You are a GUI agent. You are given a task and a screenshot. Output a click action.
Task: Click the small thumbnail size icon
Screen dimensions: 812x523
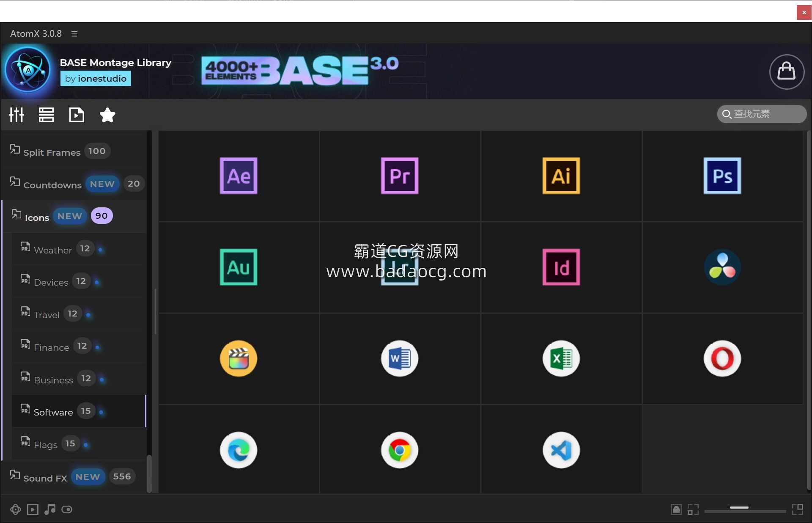coord(693,509)
